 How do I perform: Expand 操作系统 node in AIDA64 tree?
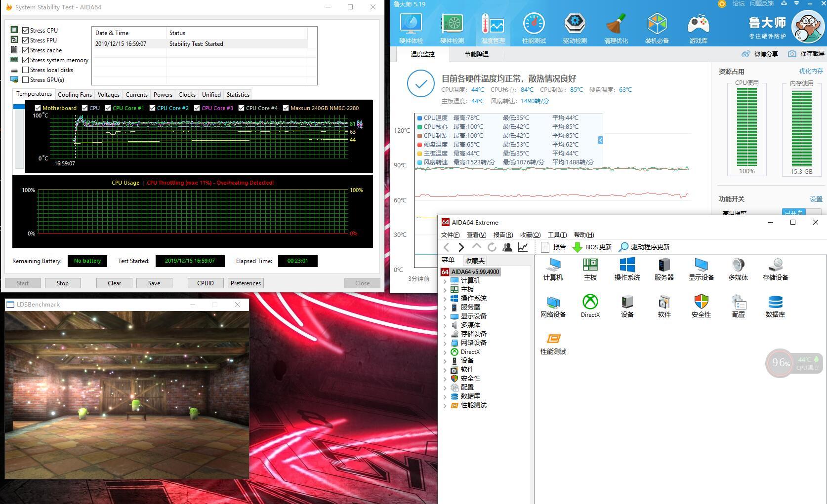pos(445,299)
